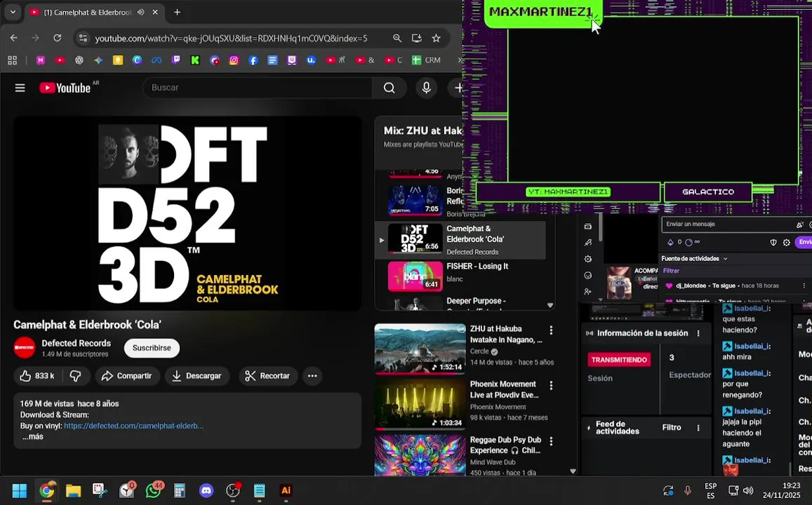Expand the description with ...más
Screen dimensions: 812x505
(32, 437)
